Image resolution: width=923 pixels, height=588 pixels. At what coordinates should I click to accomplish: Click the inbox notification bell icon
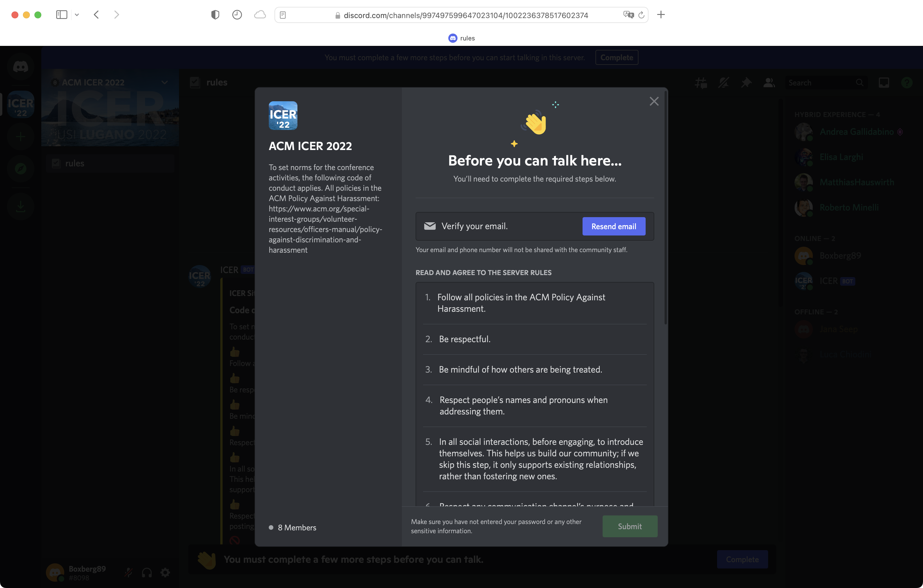[x=884, y=81]
